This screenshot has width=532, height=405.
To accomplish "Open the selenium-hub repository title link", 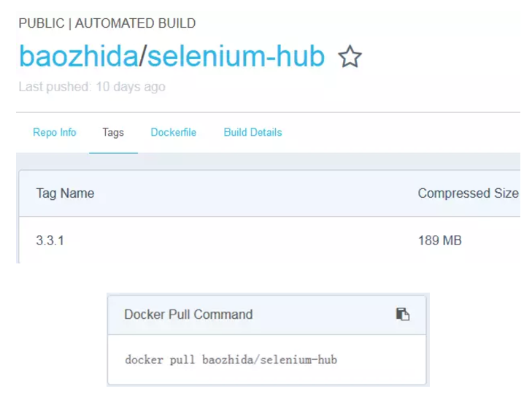I will 236,56.
